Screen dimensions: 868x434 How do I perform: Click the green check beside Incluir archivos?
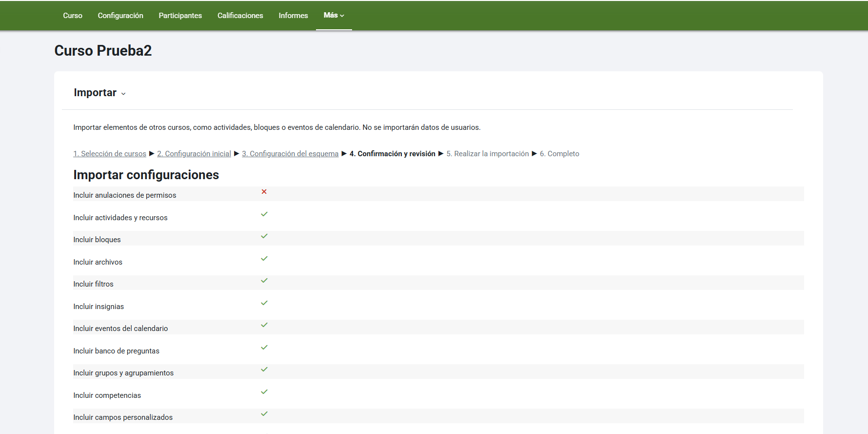[x=264, y=259]
